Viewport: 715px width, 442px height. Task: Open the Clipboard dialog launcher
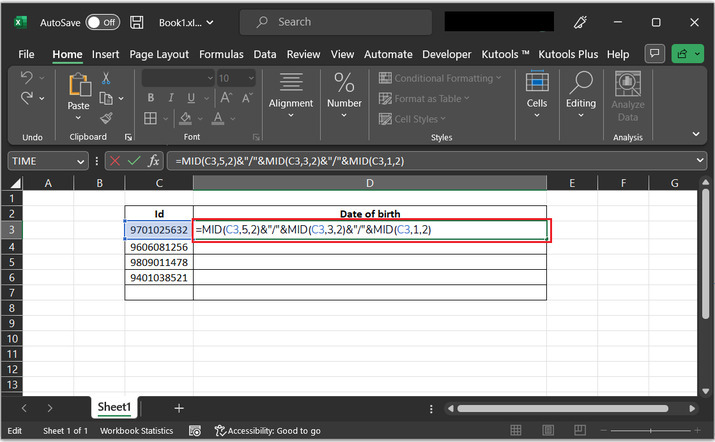pyautogui.click(x=129, y=137)
